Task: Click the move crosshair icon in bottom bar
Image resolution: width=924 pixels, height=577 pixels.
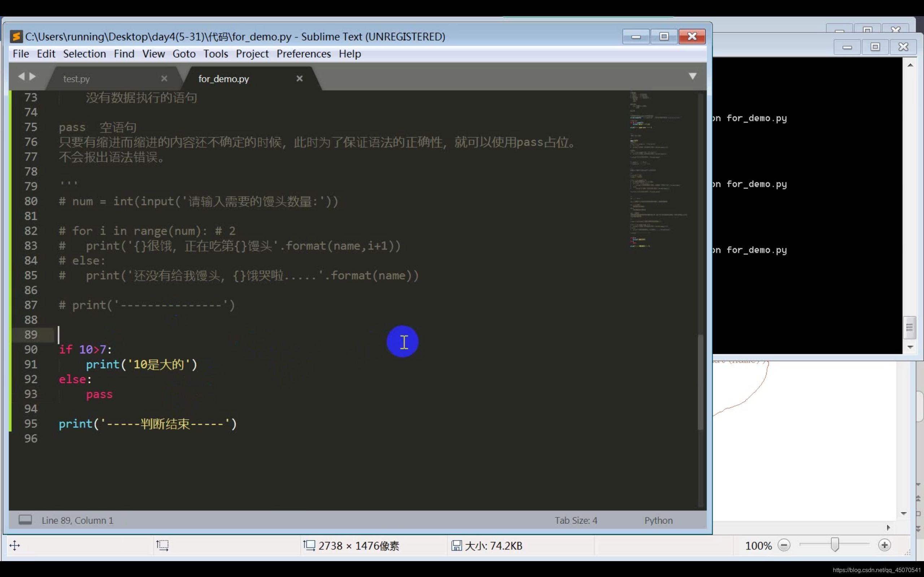Action: (14, 545)
